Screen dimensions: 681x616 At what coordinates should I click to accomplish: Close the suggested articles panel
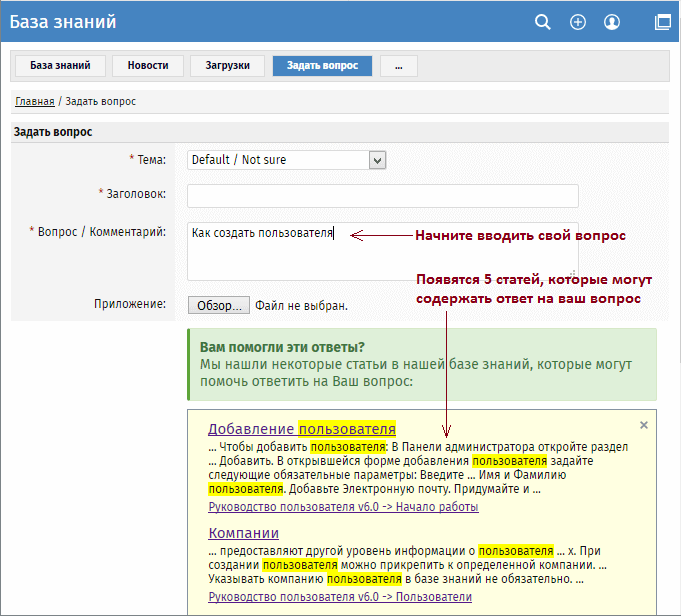pos(644,425)
